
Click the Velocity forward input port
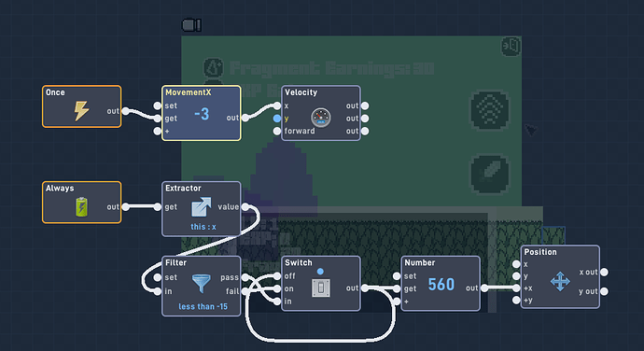coord(277,131)
